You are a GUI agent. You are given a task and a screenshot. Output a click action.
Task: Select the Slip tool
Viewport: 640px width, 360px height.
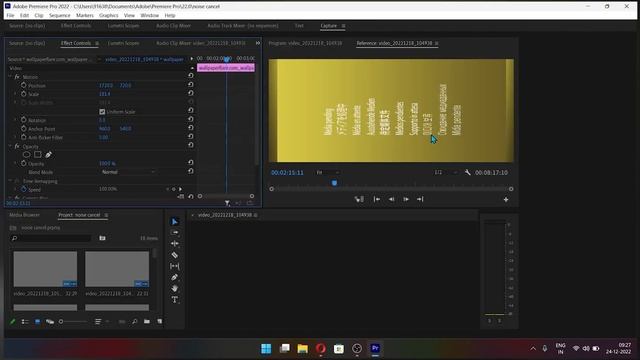[x=175, y=266]
